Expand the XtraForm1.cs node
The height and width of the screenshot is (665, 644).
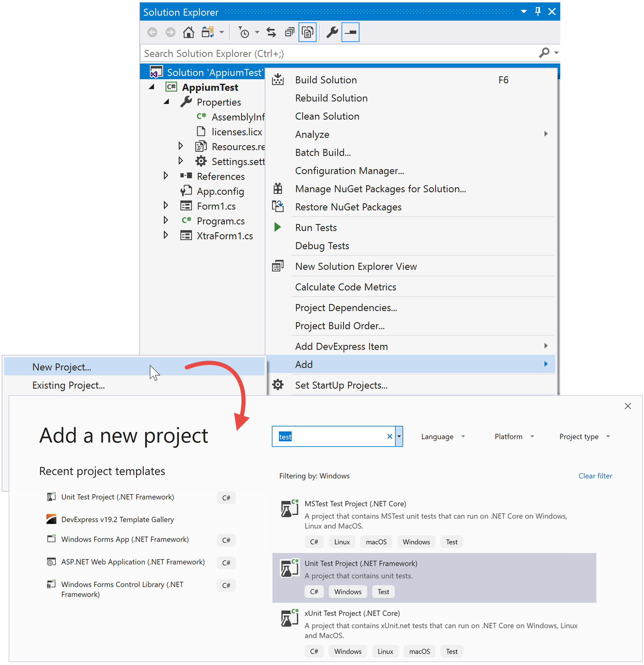[x=166, y=235]
